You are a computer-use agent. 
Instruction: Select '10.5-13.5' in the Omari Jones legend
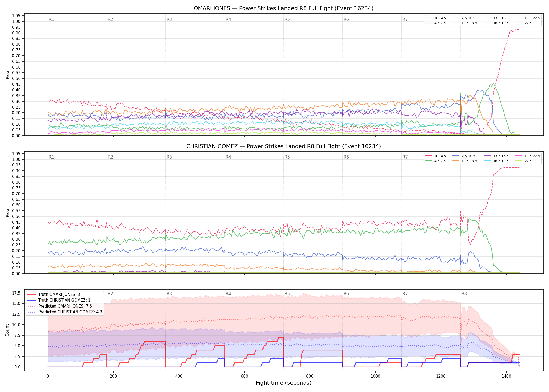pos(469,23)
